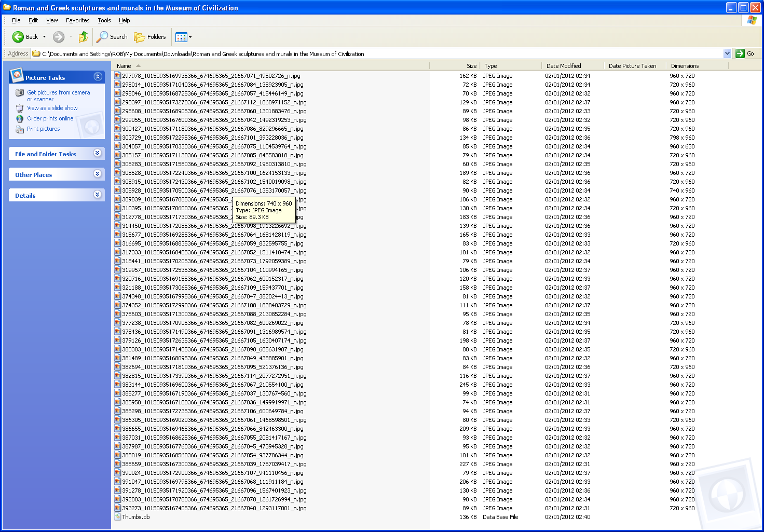The width and height of the screenshot is (764, 532).
Task: Select file name 318441_10150935170205366...1792059389_n.jpg
Action: [214, 261]
